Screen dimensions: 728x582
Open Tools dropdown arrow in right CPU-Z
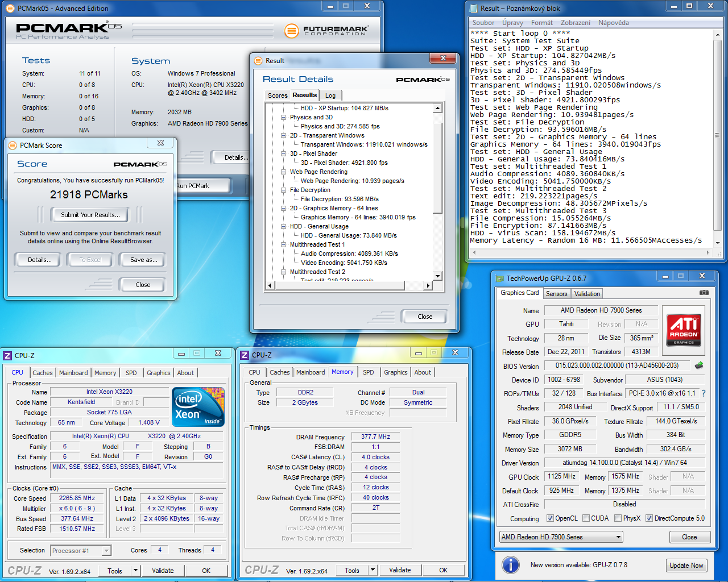[373, 569]
